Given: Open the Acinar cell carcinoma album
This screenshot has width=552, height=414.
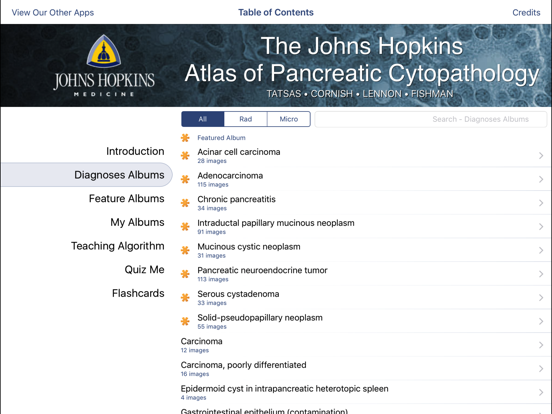Looking at the screenshot, I should [364, 156].
